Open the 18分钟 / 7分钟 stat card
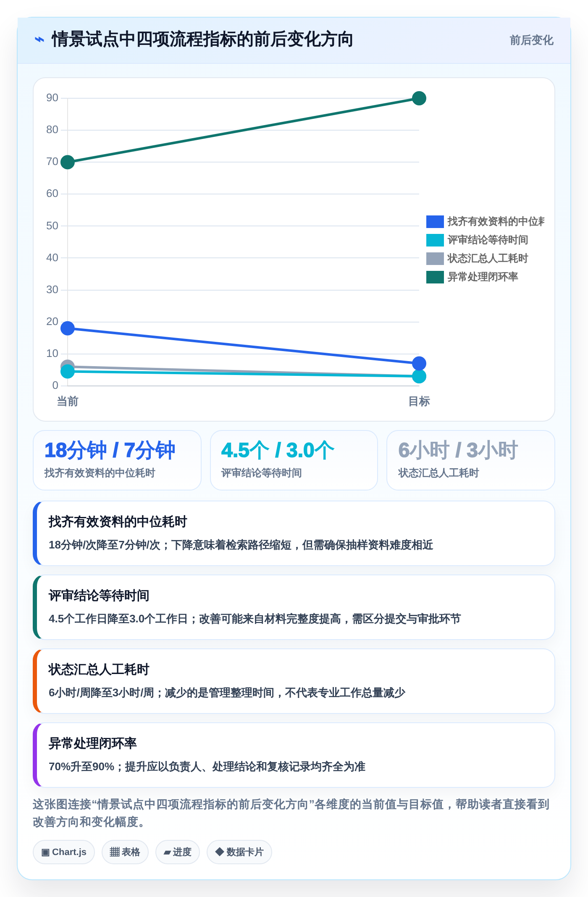 (117, 460)
